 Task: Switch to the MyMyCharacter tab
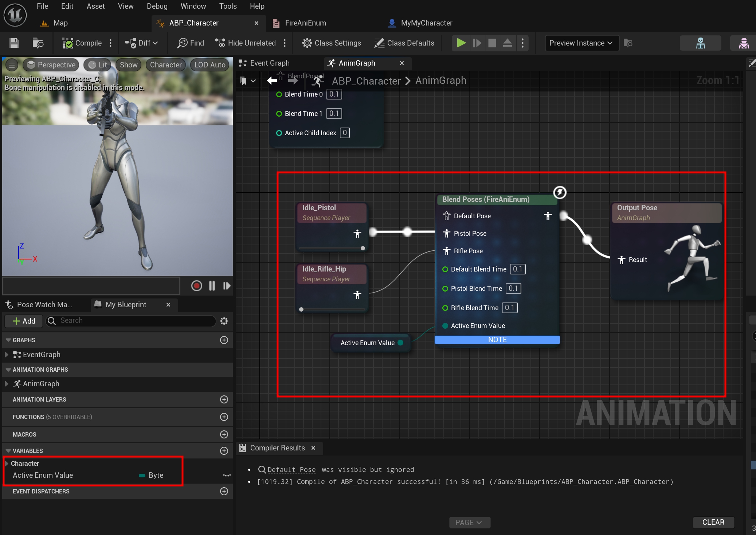426,23
